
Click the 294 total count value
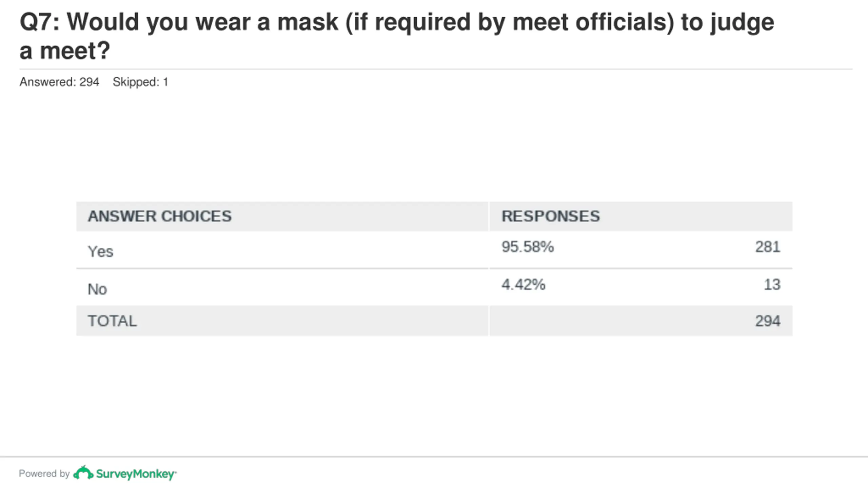point(768,321)
